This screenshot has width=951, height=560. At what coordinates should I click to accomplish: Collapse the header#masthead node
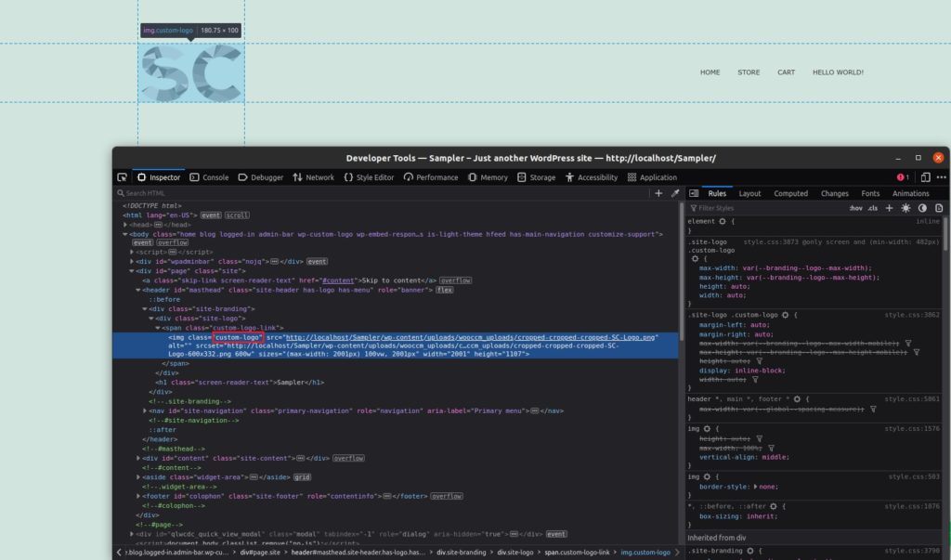(x=138, y=290)
